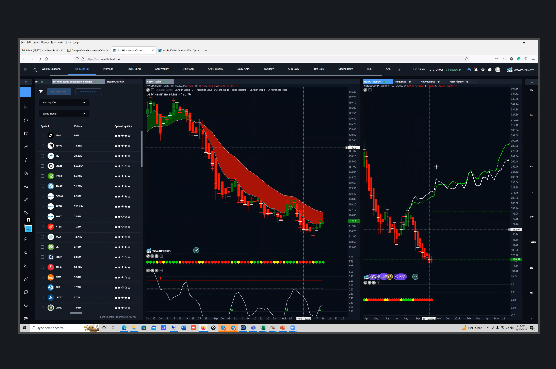The image size is (556, 369).
Task: Click the brand logo at header's far right
Action: point(521,69)
